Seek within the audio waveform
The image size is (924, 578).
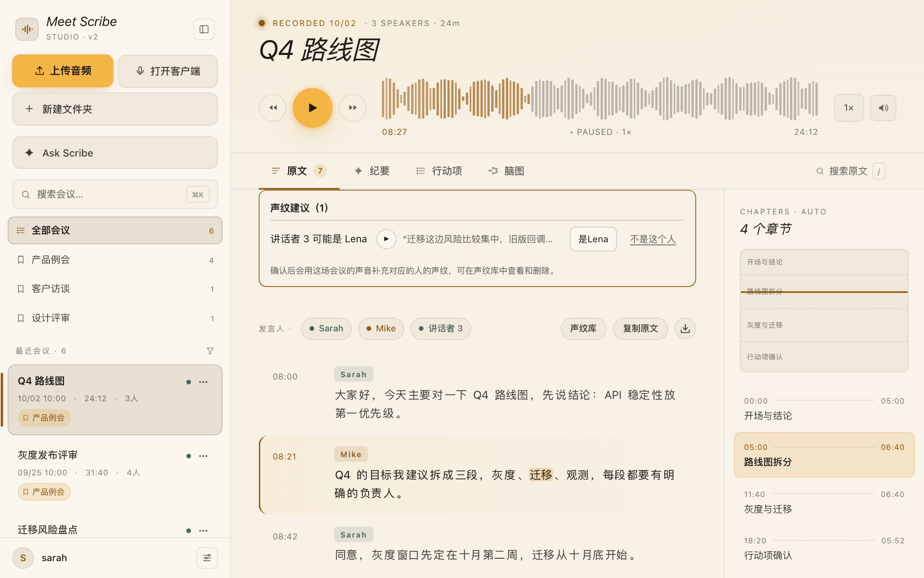600,98
